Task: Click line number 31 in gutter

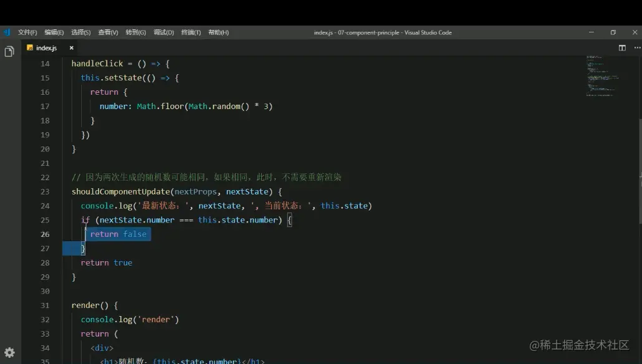Action: 45,305
